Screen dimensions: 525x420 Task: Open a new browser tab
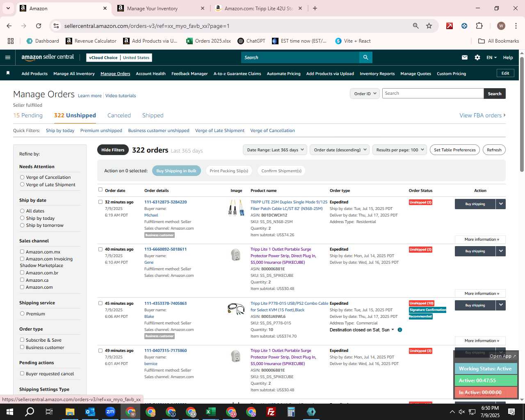pos(315,8)
